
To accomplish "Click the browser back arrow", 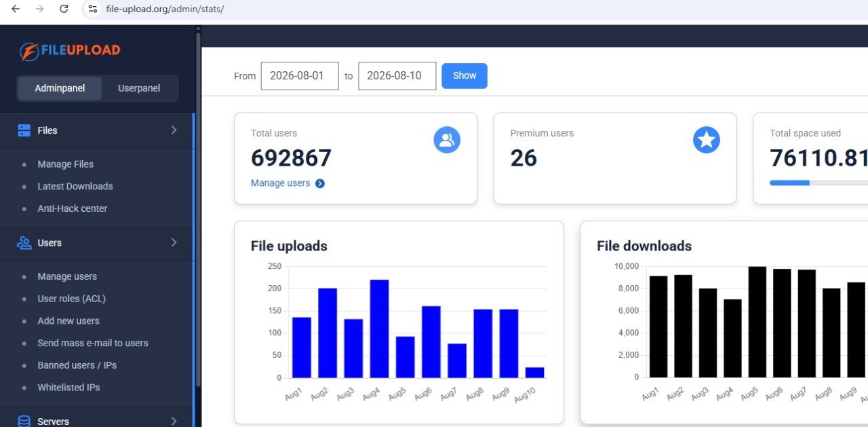I will pos(16,9).
